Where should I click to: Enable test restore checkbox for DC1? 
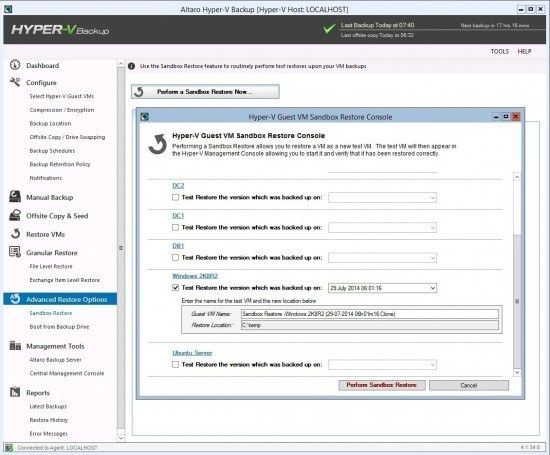[175, 227]
